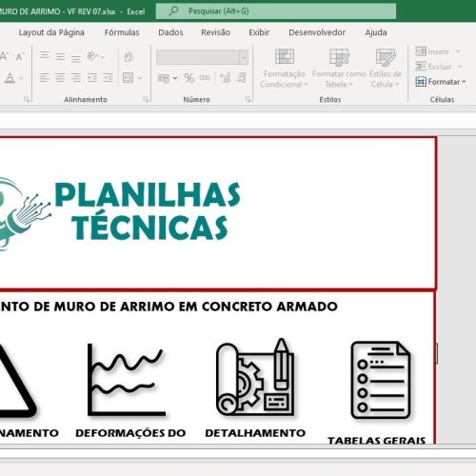Click the Formatar como Tabela icon
This screenshot has width=476, height=476.
click(339, 57)
